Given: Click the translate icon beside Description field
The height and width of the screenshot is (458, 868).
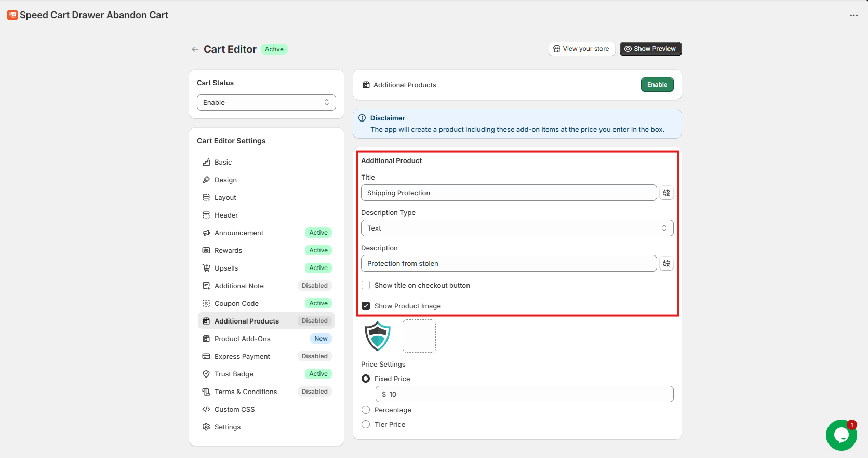Looking at the screenshot, I should (666, 263).
